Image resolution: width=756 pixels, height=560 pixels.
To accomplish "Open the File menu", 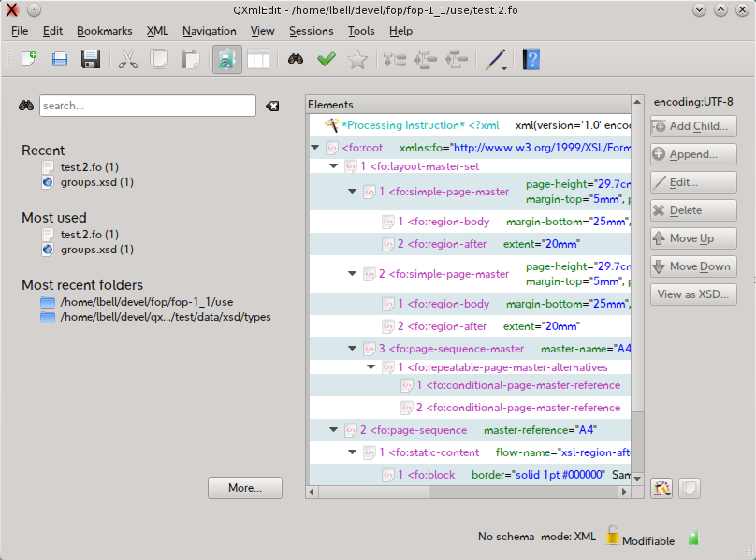I will 20,31.
